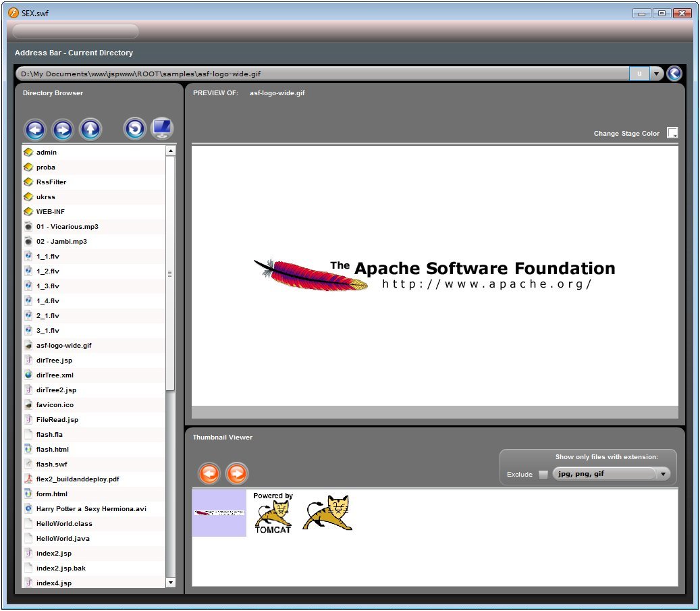Maximize the SEX.swf window
This screenshot has height=611, width=700.
coord(662,14)
